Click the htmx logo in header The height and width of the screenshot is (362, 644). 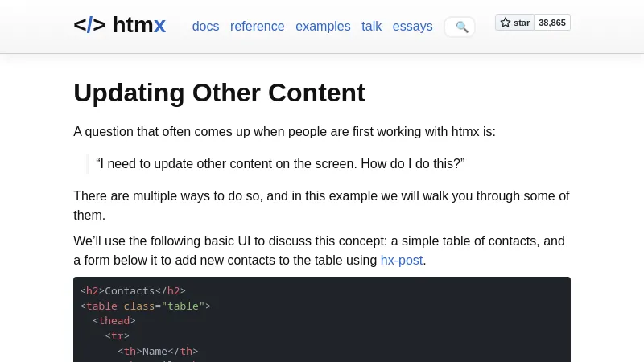coord(119,25)
